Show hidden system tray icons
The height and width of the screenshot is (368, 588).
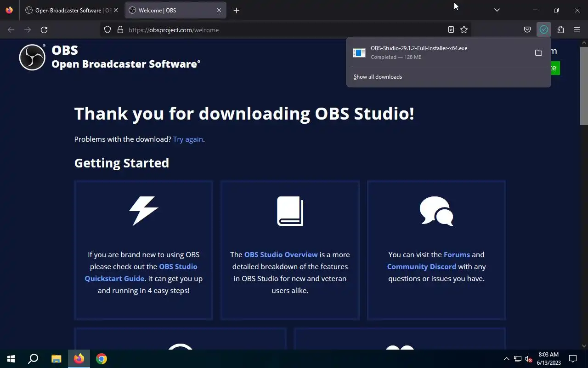click(506, 359)
